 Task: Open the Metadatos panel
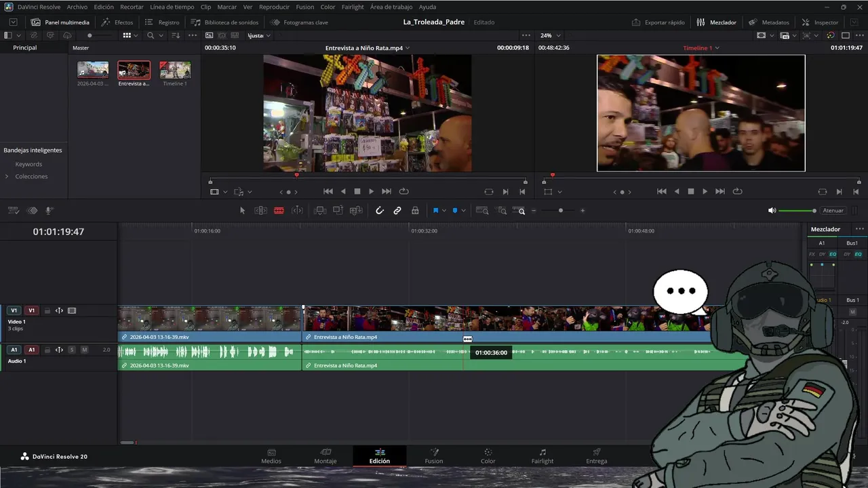[x=769, y=22]
